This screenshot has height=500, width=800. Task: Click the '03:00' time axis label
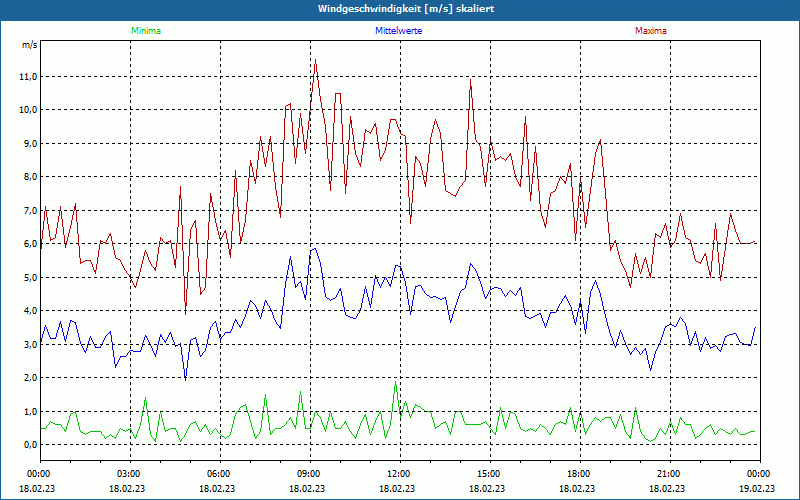(131, 474)
